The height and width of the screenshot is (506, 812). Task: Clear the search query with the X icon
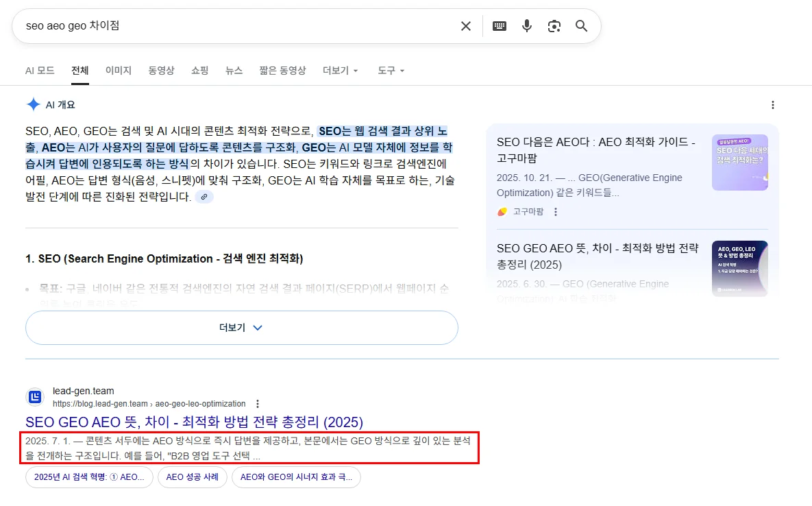465,25
